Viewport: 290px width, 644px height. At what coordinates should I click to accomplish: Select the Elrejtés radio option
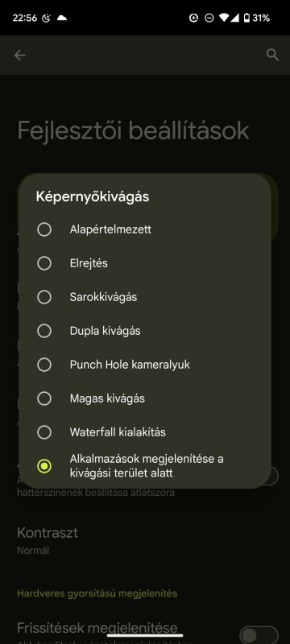(x=144, y=263)
